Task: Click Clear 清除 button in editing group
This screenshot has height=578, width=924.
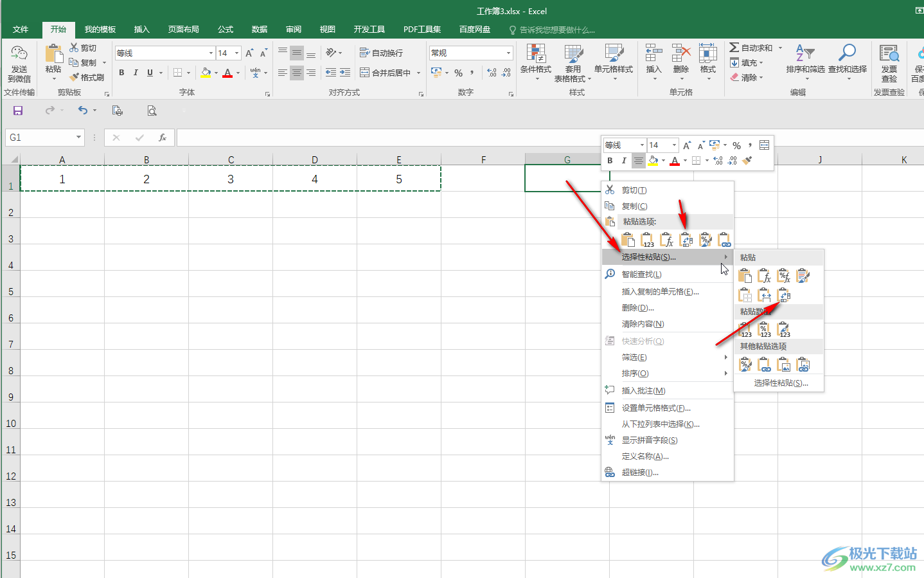Action: pos(747,78)
